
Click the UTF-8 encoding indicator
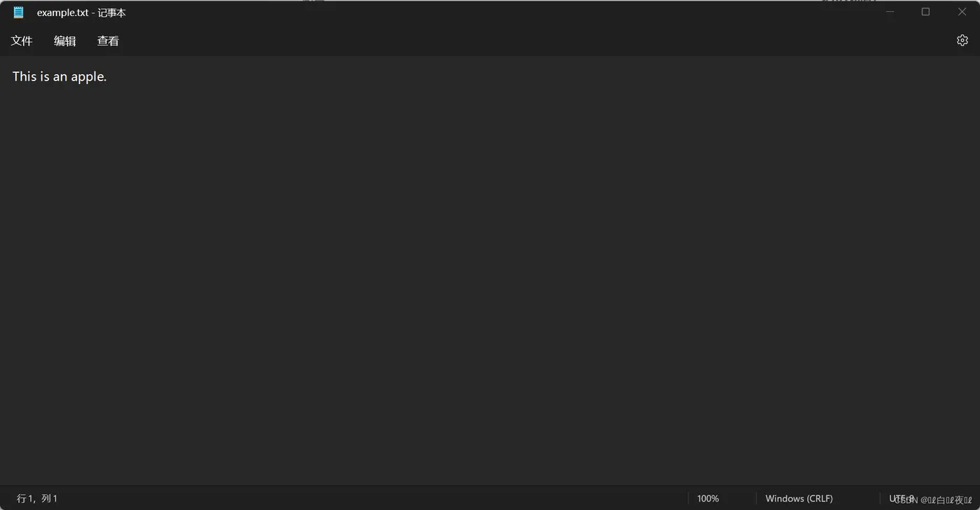(x=902, y=499)
